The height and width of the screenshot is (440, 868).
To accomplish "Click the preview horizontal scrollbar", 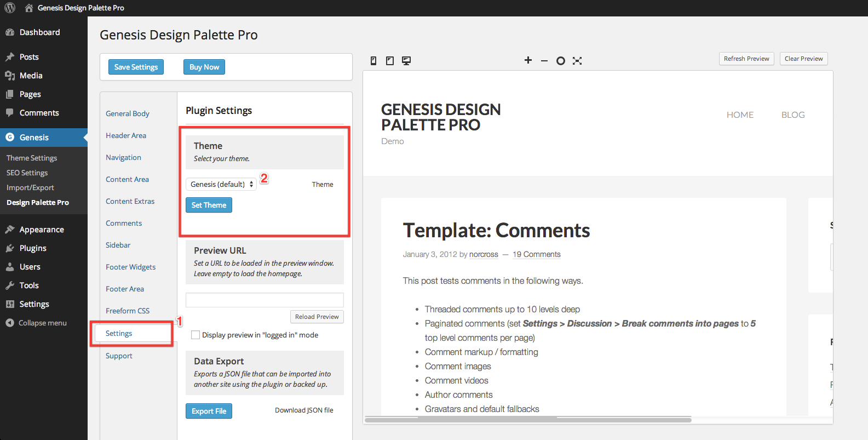I will pyautogui.click(x=528, y=420).
